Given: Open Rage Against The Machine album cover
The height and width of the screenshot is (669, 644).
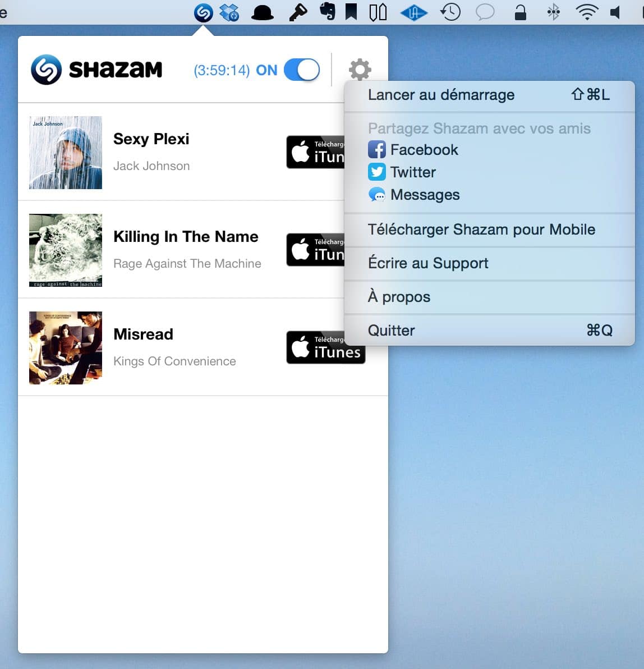Looking at the screenshot, I should 66,250.
